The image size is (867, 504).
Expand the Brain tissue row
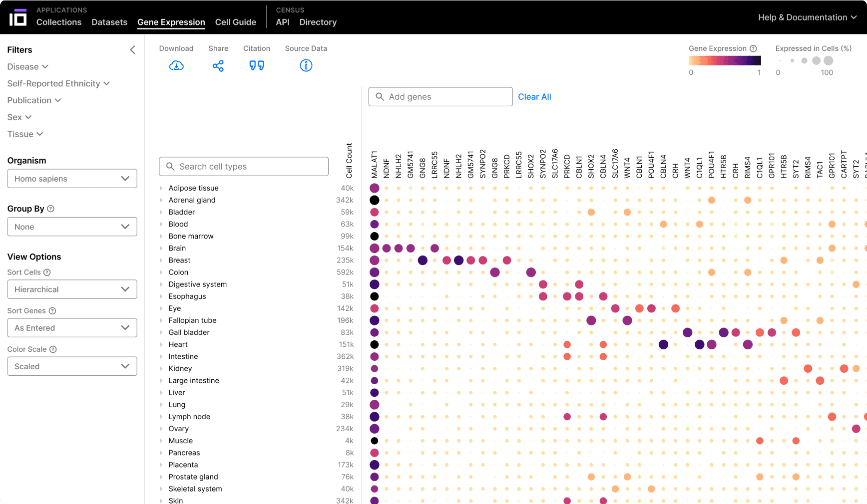[161, 249]
